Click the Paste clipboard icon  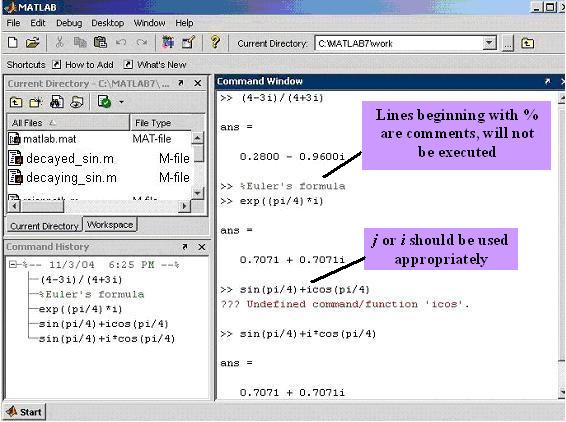point(100,43)
